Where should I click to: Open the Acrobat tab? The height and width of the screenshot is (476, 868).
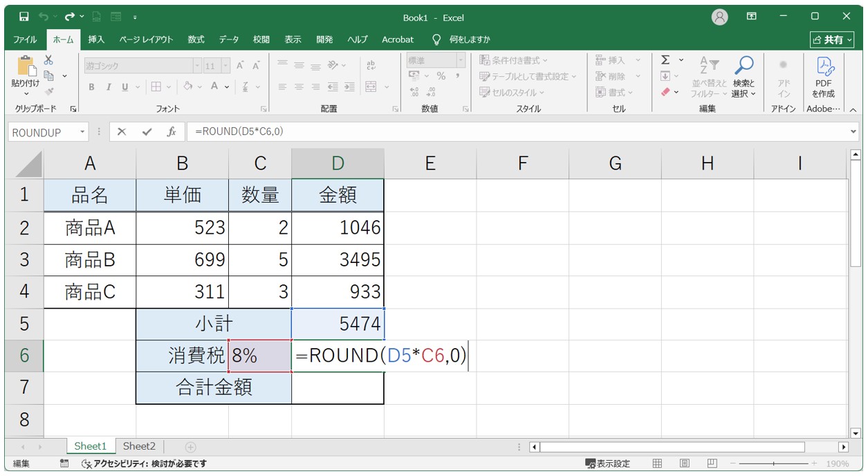(398, 39)
